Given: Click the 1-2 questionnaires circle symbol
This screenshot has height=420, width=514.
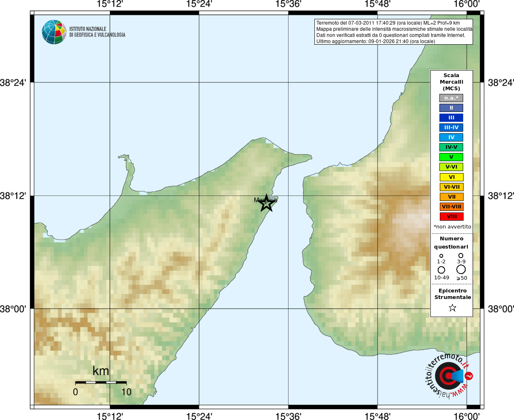Looking at the screenshot, I should click(441, 256).
